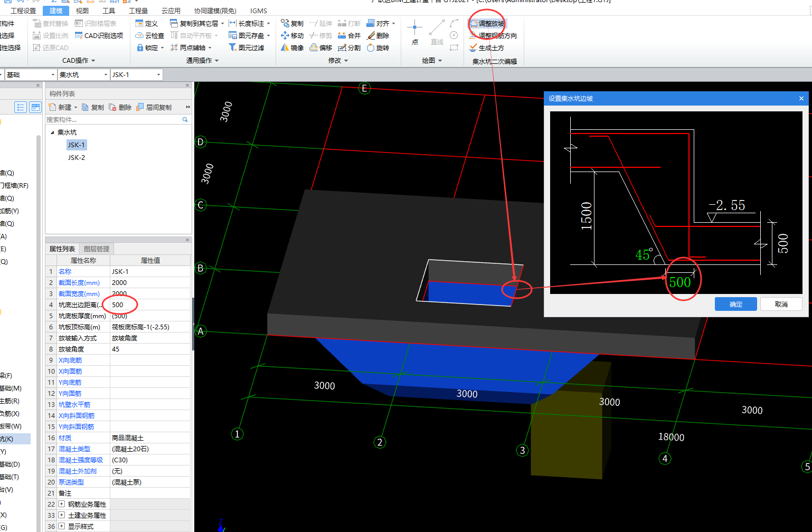Expand 土建业务属性 property group
The height and width of the screenshot is (532, 812).
click(61, 515)
